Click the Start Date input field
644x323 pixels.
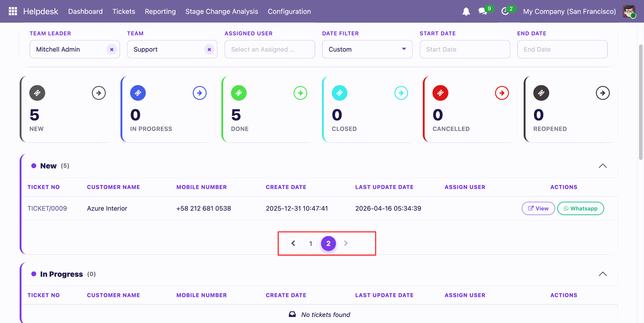pyautogui.click(x=465, y=49)
